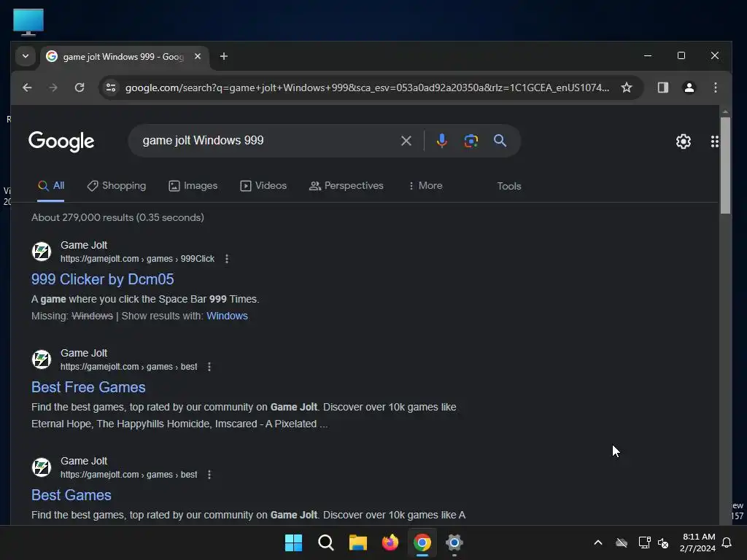Open a new tab with plus button
747x560 pixels.
click(x=223, y=56)
